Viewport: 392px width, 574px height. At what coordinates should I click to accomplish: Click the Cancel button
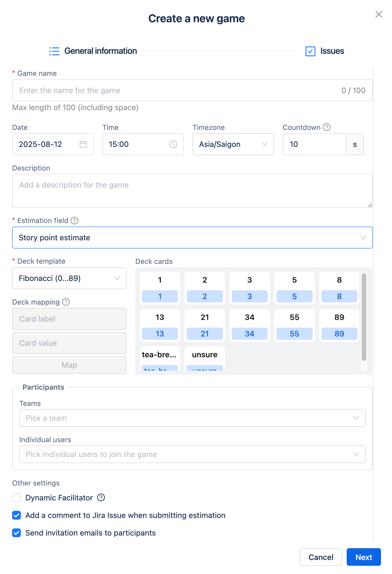coord(321,557)
